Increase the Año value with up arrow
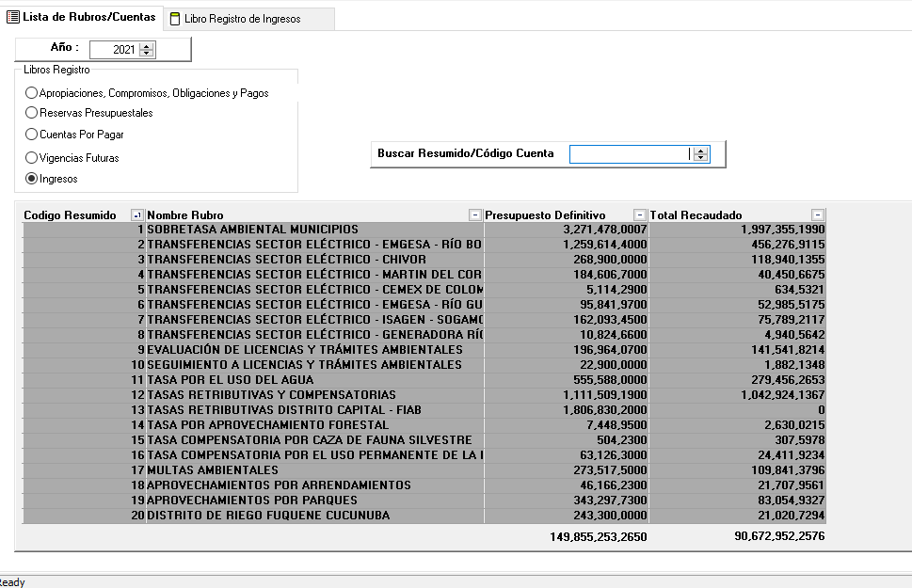The image size is (912, 588). [x=146, y=46]
